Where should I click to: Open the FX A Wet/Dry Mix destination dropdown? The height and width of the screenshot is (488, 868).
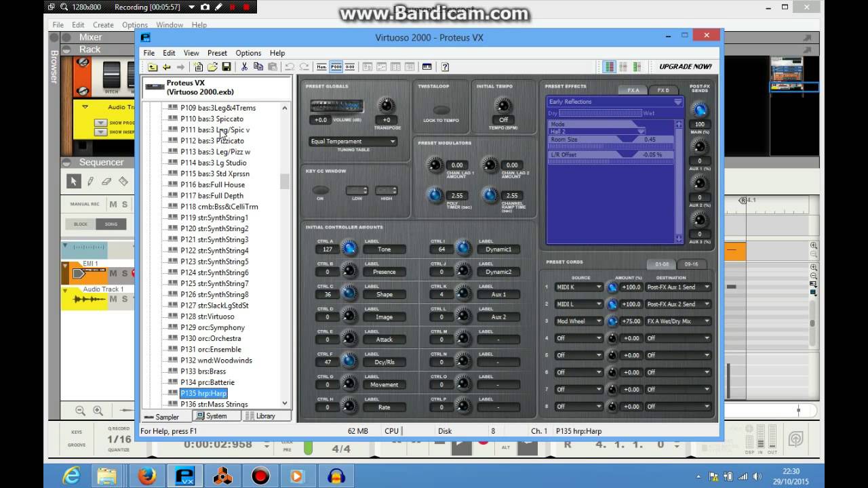click(677, 321)
